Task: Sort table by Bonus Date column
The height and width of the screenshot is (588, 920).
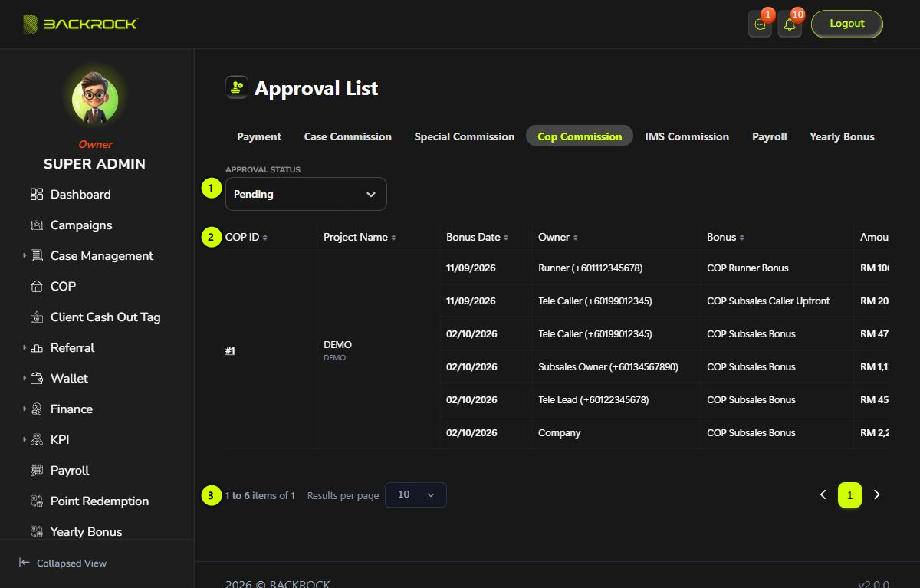Action: [x=477, y=238]
